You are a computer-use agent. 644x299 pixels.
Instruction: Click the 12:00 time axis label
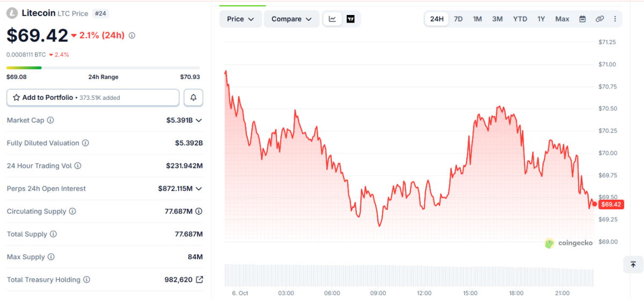424,293
